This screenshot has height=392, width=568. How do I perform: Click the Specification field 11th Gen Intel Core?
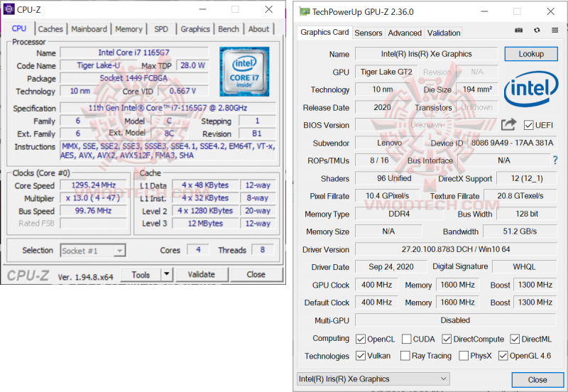point(168,108)
